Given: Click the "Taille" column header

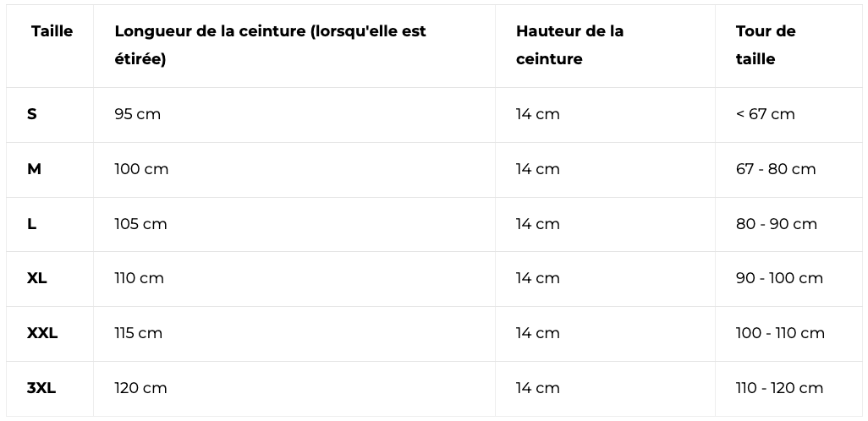Looking at the screenshot, I should (x=52, y=31).
